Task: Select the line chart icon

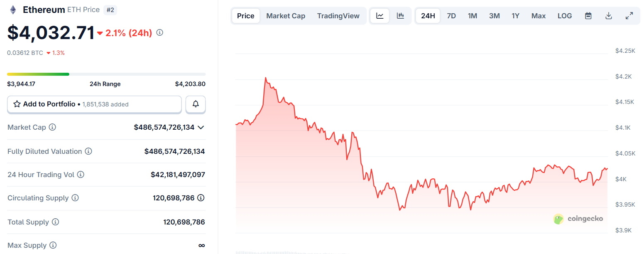Action: (379, 15)
